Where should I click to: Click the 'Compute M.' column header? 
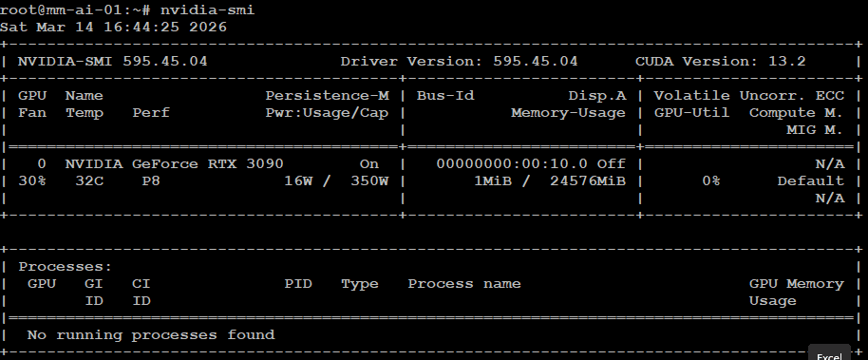796,113
